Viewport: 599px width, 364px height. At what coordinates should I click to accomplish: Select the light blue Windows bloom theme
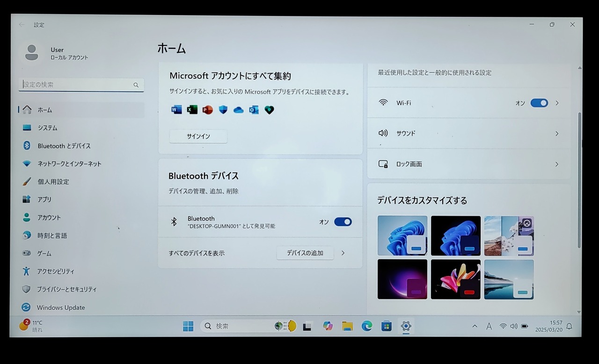pos(402,236)
